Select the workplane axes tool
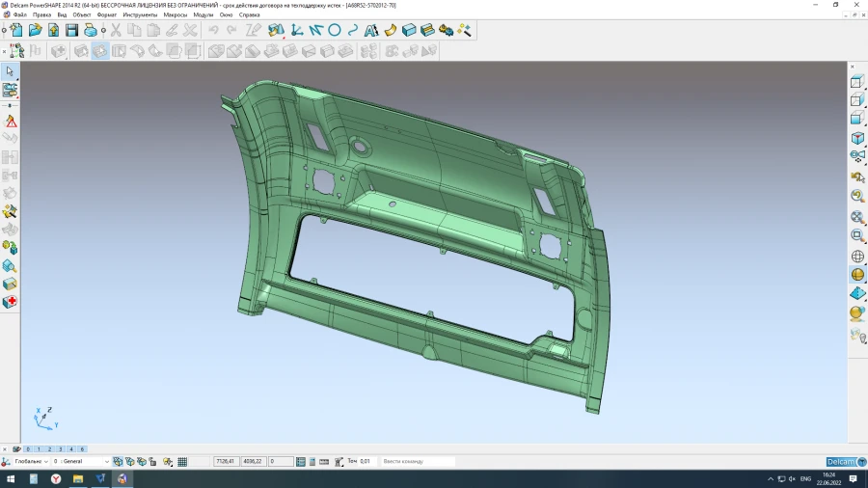Image resolution: width=868 pixels, height=488 pixels. pyautogui.click(x=297, y=31)
